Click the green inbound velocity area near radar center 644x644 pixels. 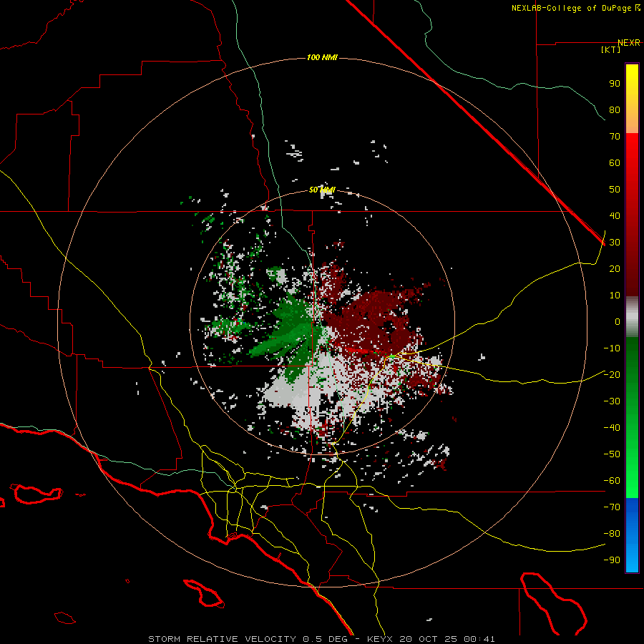point(293,328)
